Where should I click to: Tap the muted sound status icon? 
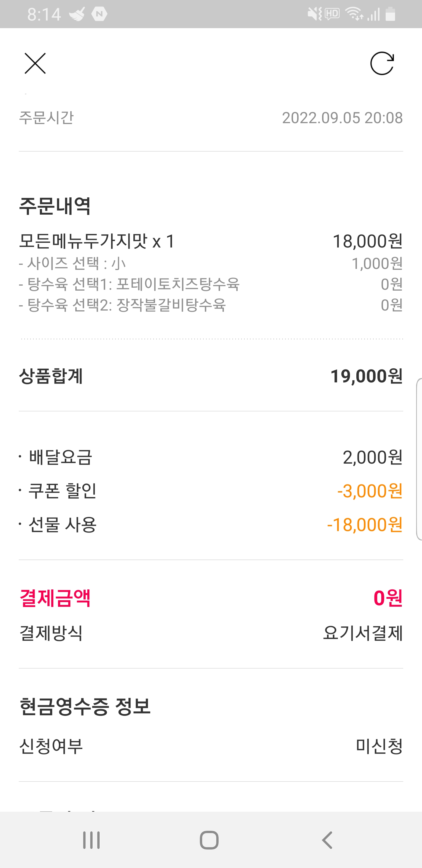click(x=314, y=14)
